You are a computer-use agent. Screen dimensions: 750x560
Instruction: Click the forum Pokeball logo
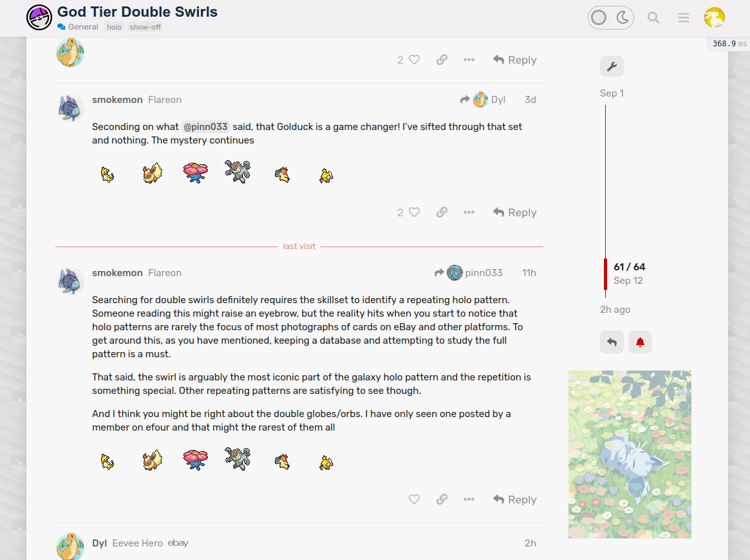click(39, 17)
